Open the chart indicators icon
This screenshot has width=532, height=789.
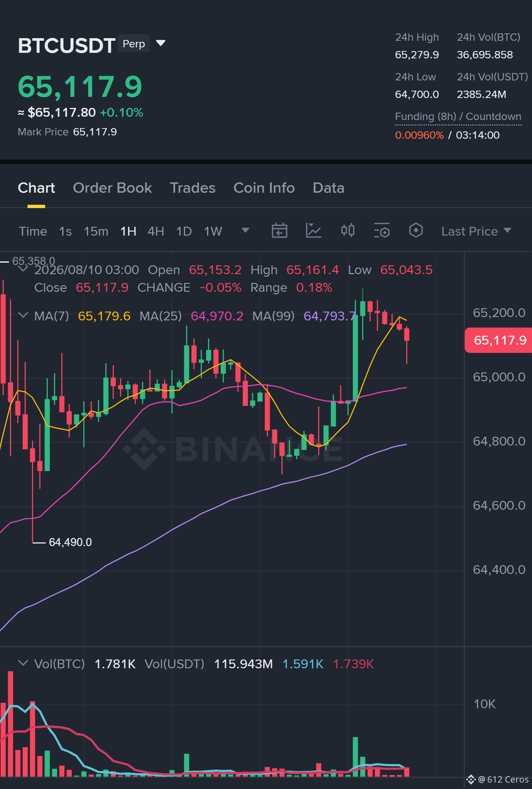(314, 231)
